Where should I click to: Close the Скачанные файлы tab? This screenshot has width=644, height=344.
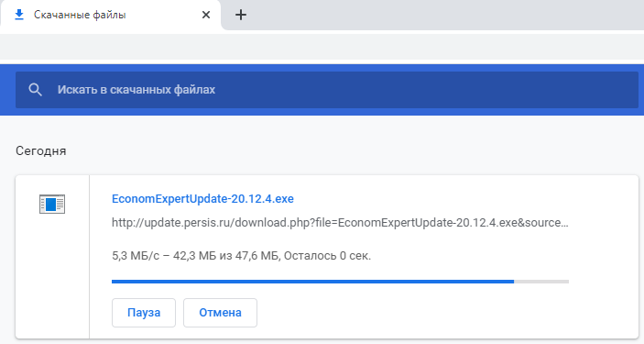(x=206, y=15)
